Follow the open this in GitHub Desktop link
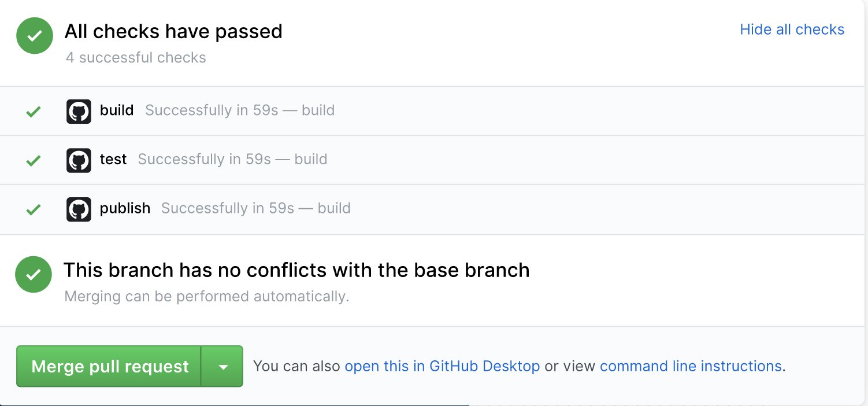The image size is (868, 406). pyautogui.click(x=442, y=366)
